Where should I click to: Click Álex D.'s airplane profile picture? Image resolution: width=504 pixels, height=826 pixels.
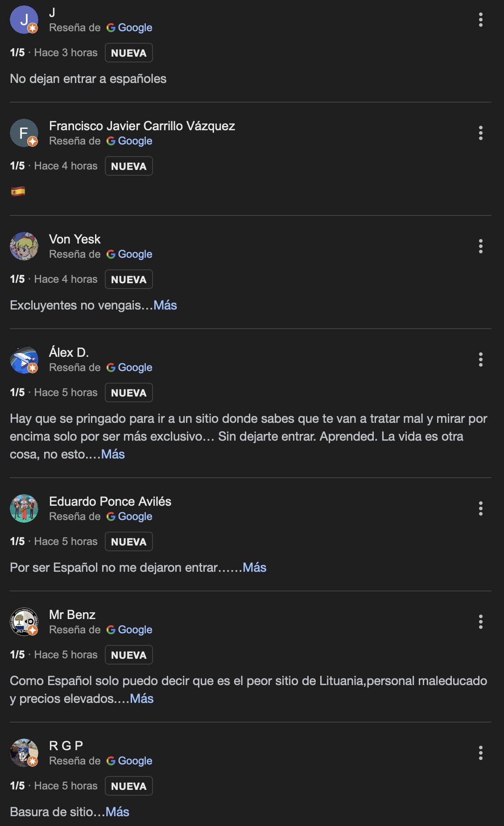(24, 359)
